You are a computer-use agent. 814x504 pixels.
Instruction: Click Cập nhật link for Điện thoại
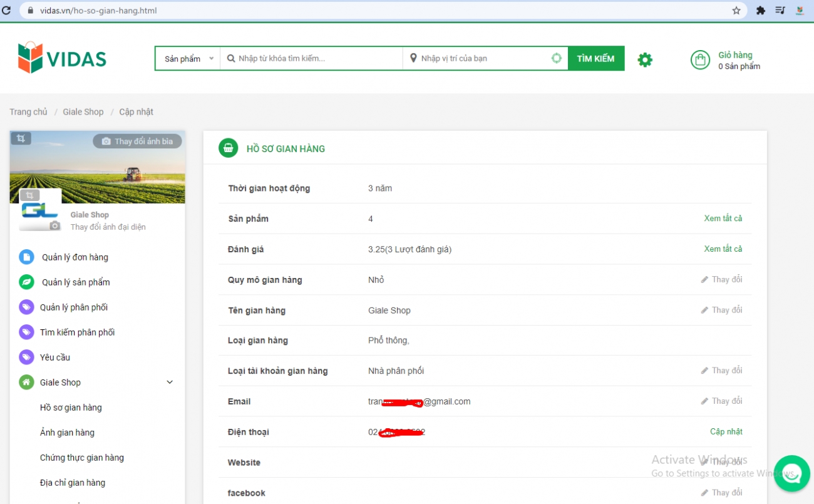pos(726,432)
